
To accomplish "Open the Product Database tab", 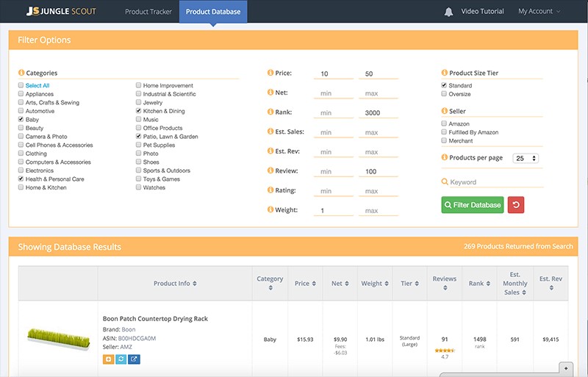I will click(x=212, y=12).
